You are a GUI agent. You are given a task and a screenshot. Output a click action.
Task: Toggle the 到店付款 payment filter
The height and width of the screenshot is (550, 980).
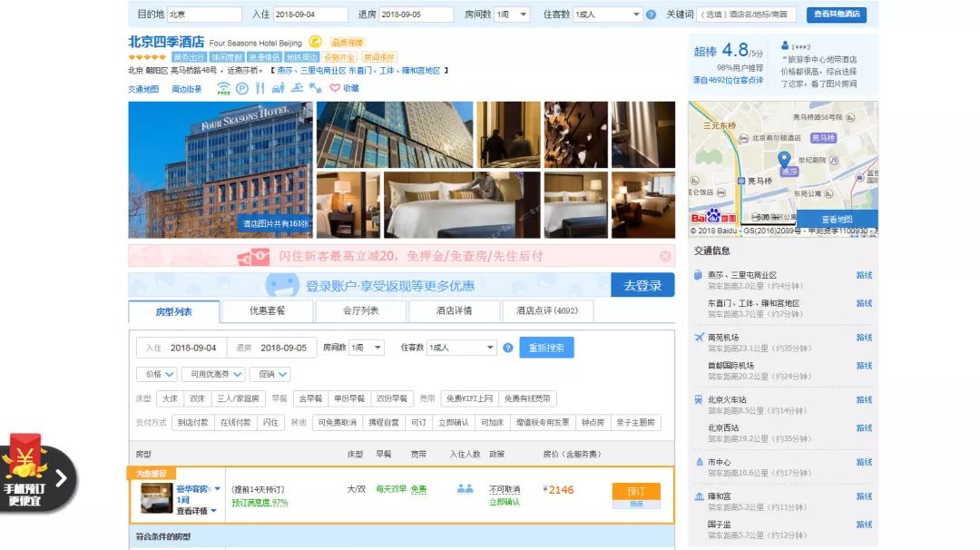192,423
